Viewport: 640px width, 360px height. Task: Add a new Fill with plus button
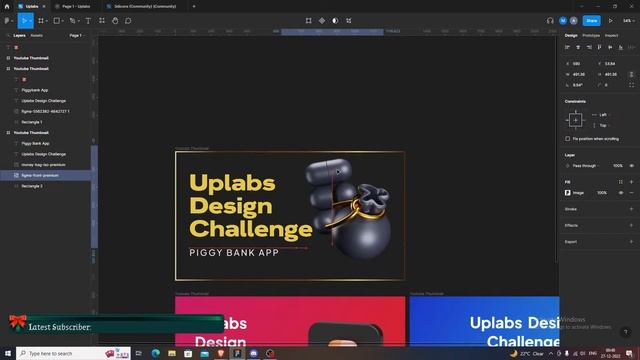click(x=631, y=182)
